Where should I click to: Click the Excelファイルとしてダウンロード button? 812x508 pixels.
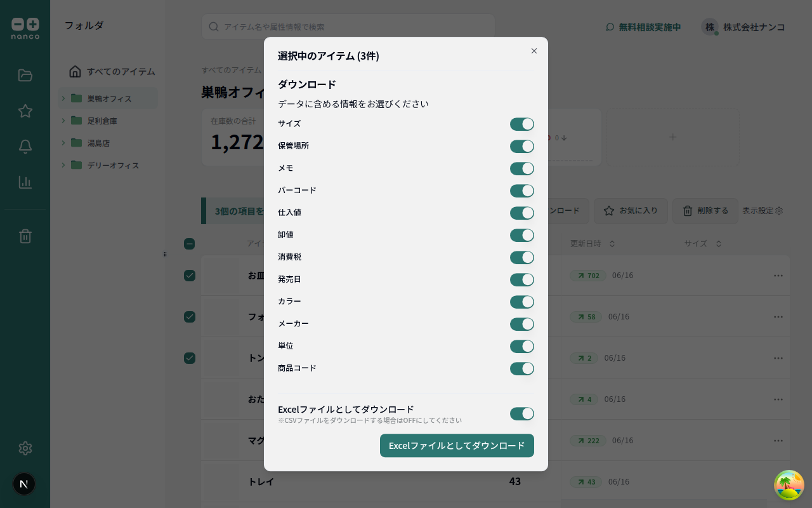pyautogui.click(x=457, y=446)
